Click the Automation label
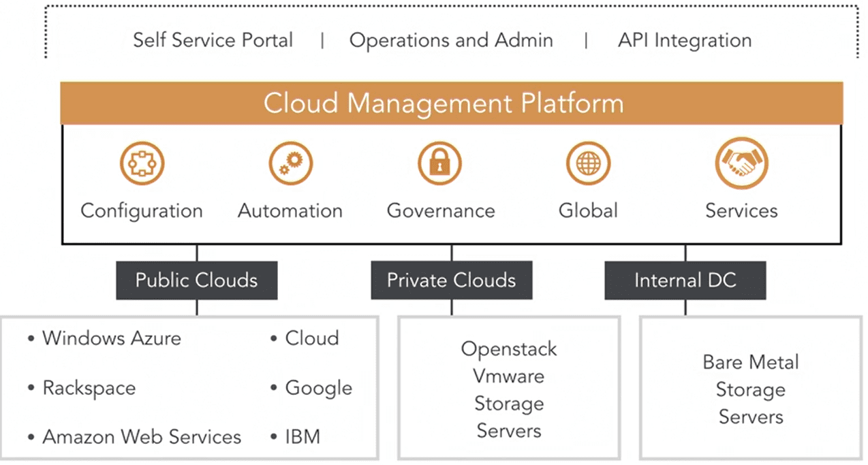 click(x=290, y=211)
